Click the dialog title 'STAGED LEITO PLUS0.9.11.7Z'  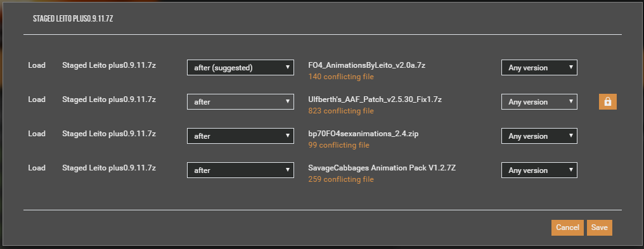pyautogui.click(x=73, y=19)
